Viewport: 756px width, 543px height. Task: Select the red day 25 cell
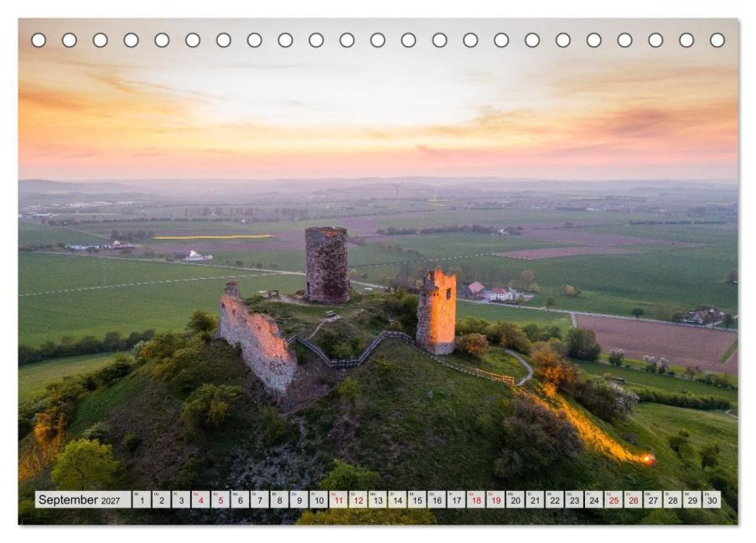pyautogui.click(x=614, y=499)
